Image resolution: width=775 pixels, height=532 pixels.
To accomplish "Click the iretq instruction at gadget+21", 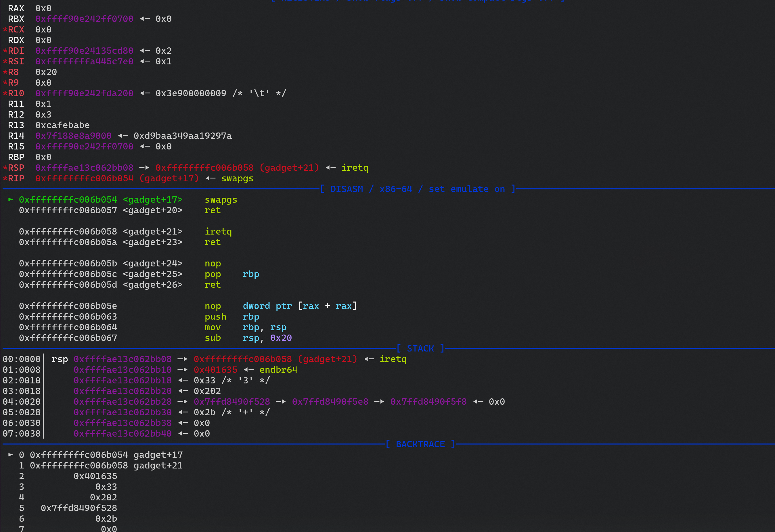I will click(218, 232).
